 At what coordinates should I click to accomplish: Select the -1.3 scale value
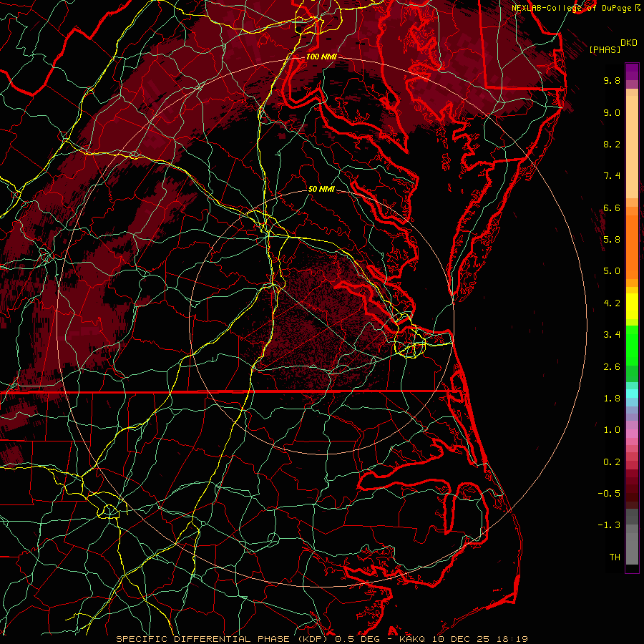click(609, 525)
